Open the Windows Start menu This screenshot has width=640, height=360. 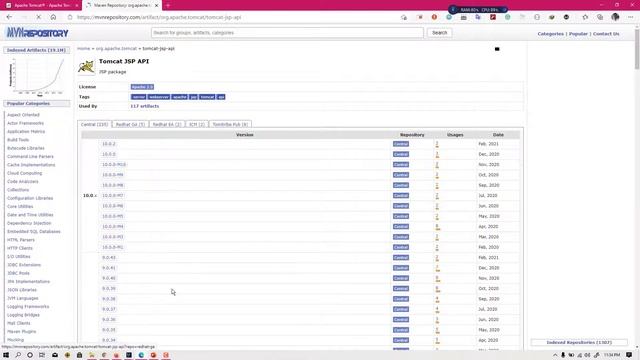[6, 355]
